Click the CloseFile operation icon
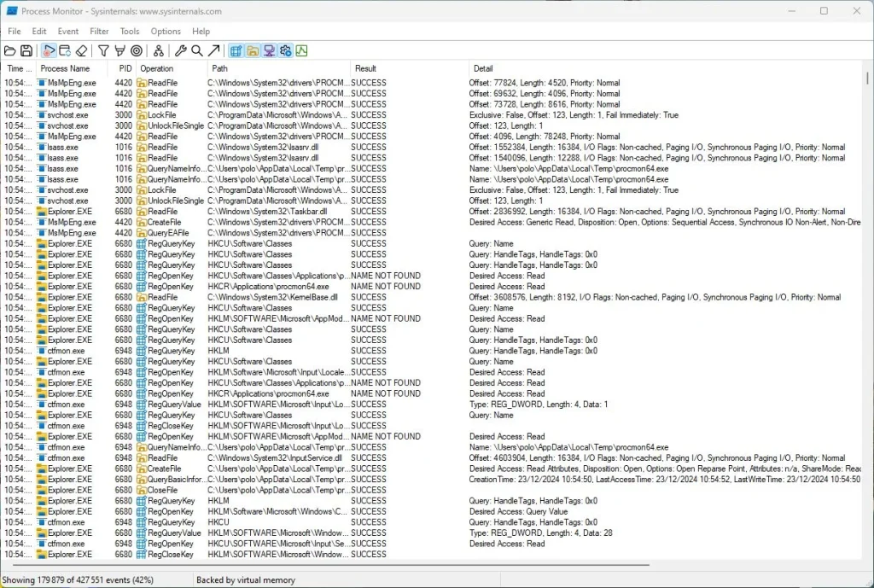874x588 pixels. pyautogui.click(x=142, y=490)
